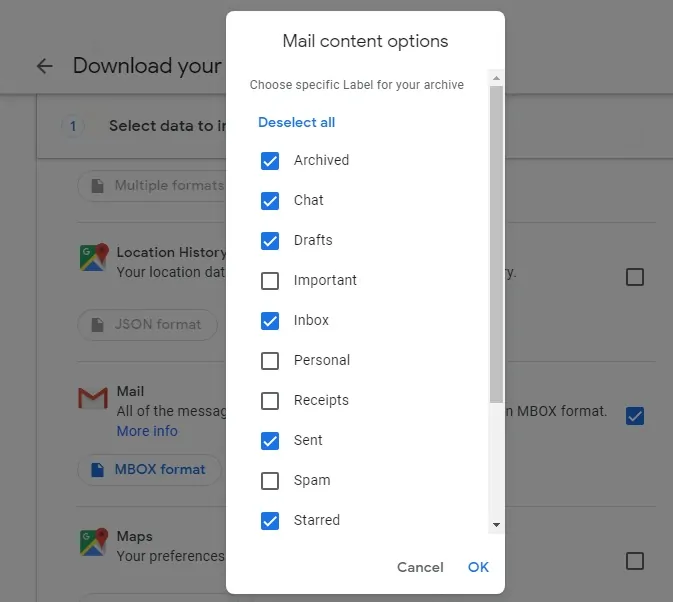Click the Mail content options title
Screen dimensions: 673x602
365,41
